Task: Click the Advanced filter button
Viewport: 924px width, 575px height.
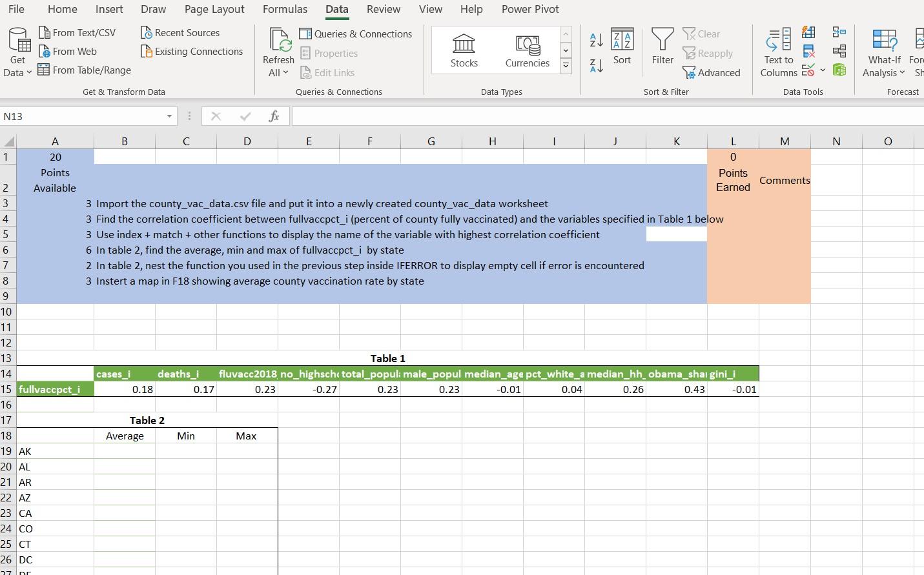Action: (712, 73)
